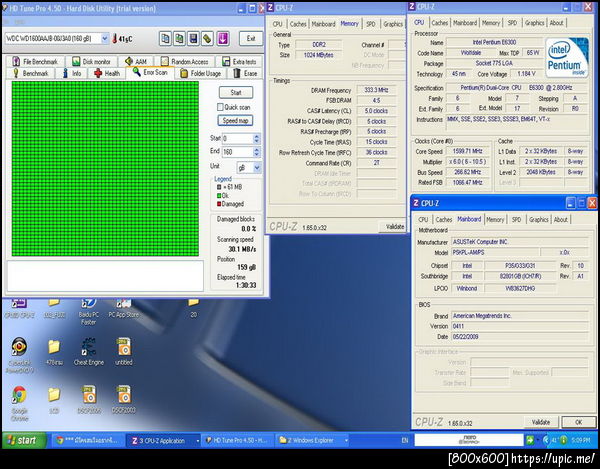
Task: Open the Unit gB dropdown
Action: tap(257, 168)
